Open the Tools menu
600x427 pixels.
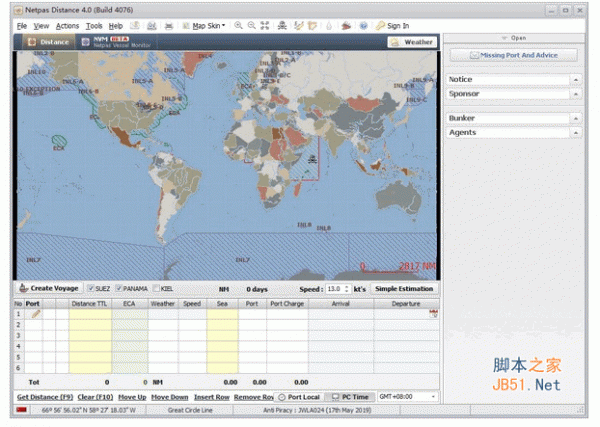pos(94,26)
